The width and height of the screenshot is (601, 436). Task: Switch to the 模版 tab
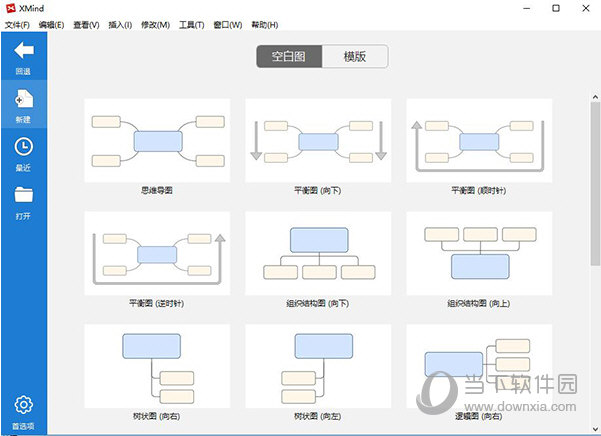[x=355, y=56]
